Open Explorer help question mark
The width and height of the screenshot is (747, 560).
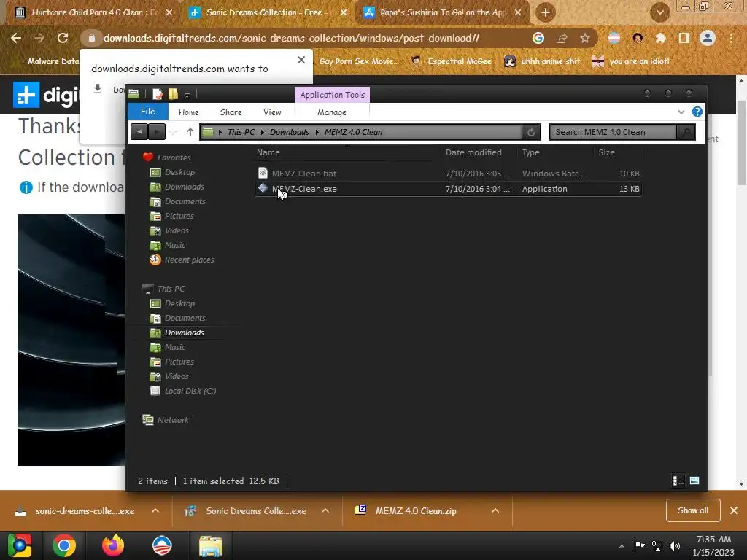(697, 112)
